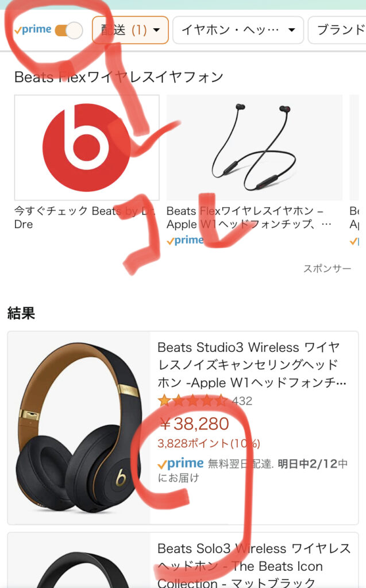Click the ¥38,280 price
The image size is (366, 588).
(194, 424)
